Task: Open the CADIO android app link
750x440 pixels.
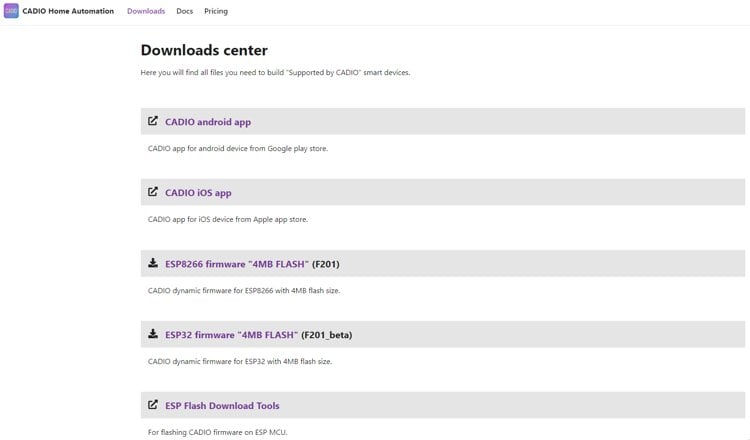Action: coord(208,122)
